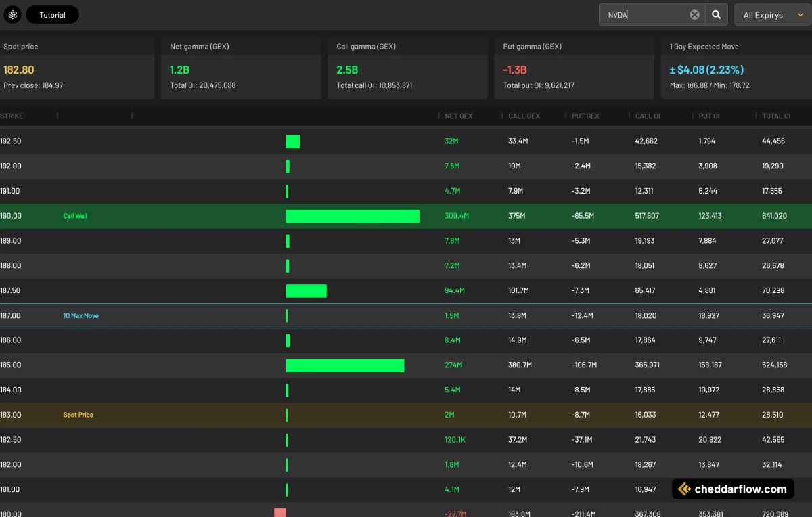
Task: Click the expected move ± $4.08 (2.23%)
Action: [x=706, y=70]
